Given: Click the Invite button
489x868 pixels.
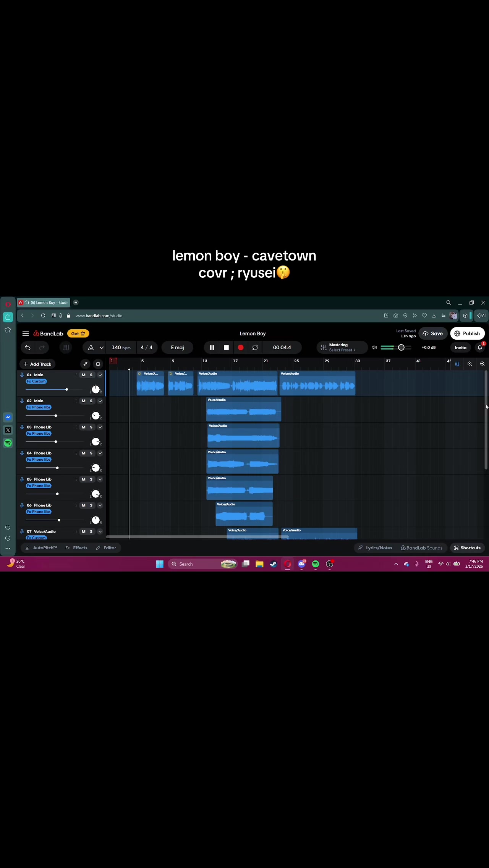Looking at the screenshot, I should 460,347.
